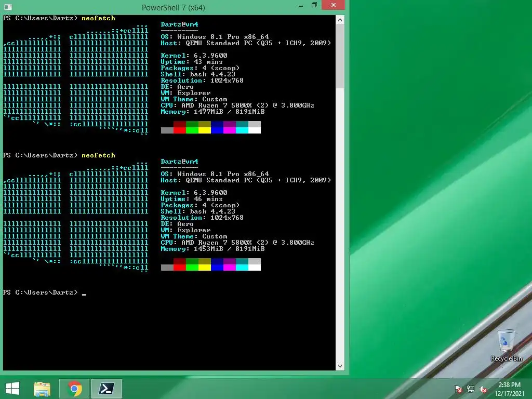The width and height of the screenshot is (532, 399).
Task: Click the second 'WM Theme: Custom' line
Action: [x=194, y=236]
